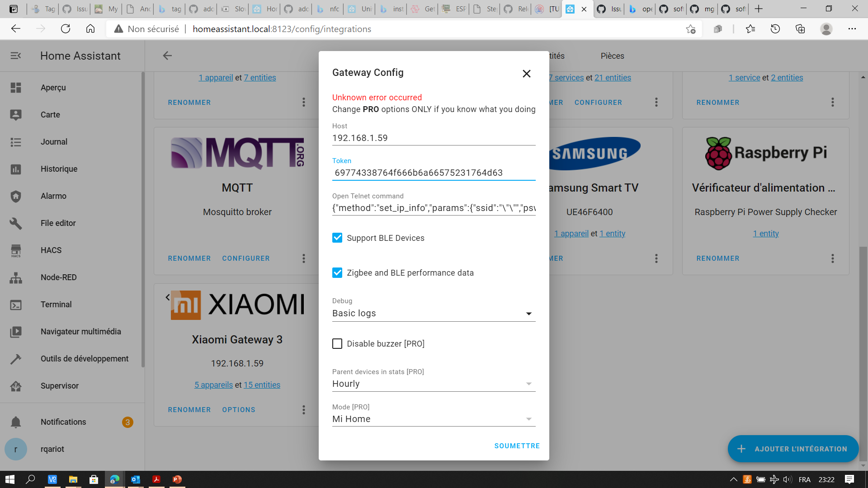
Task: Open Node-RED from the sidebar
Action: (x=58, y=277)
